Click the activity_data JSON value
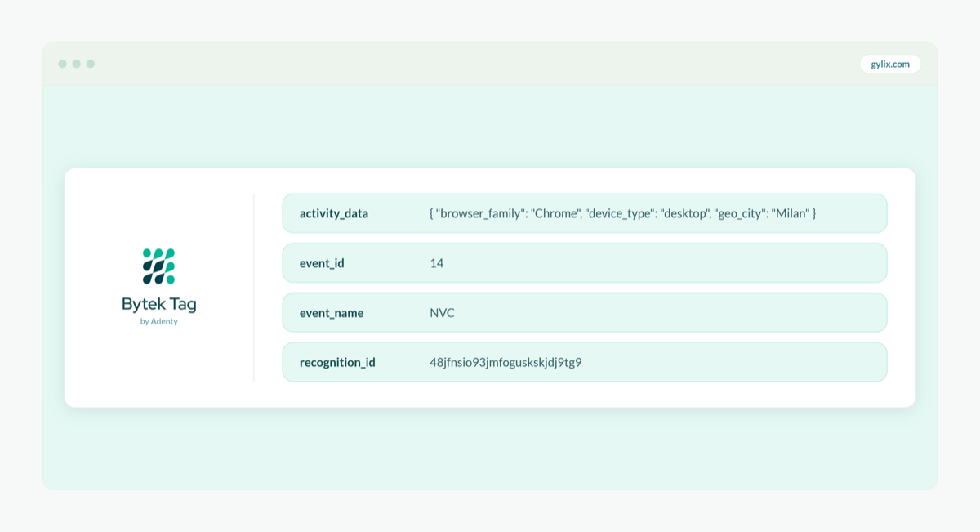 623,213
